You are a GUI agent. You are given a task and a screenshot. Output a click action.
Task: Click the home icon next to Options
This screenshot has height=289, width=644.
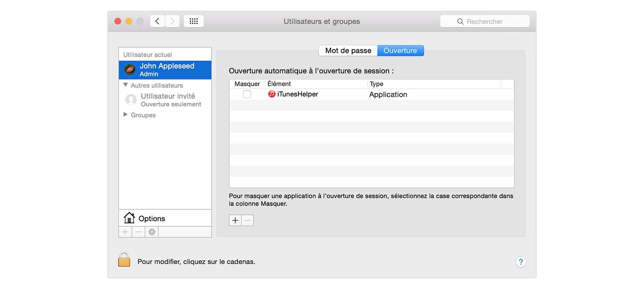point(129,218)
